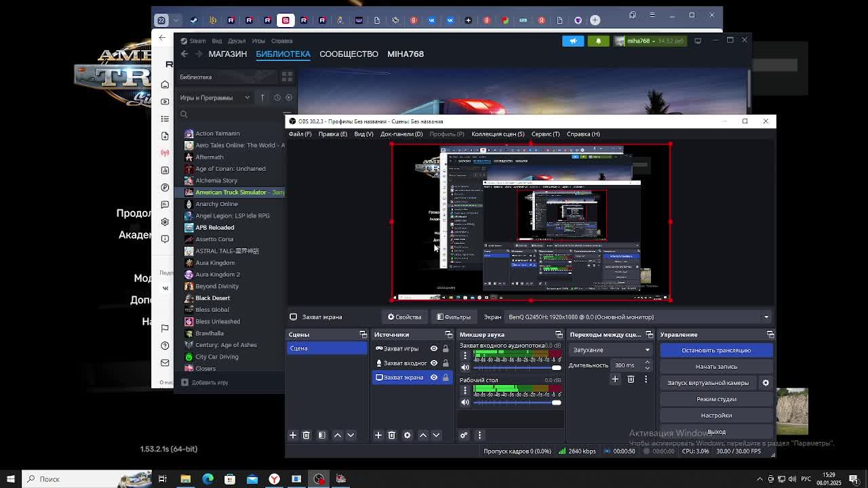This screenshot has width=868, height=488.
Task: Open scene filters icon in the Сцены panel
Action: tap(322, 435)
